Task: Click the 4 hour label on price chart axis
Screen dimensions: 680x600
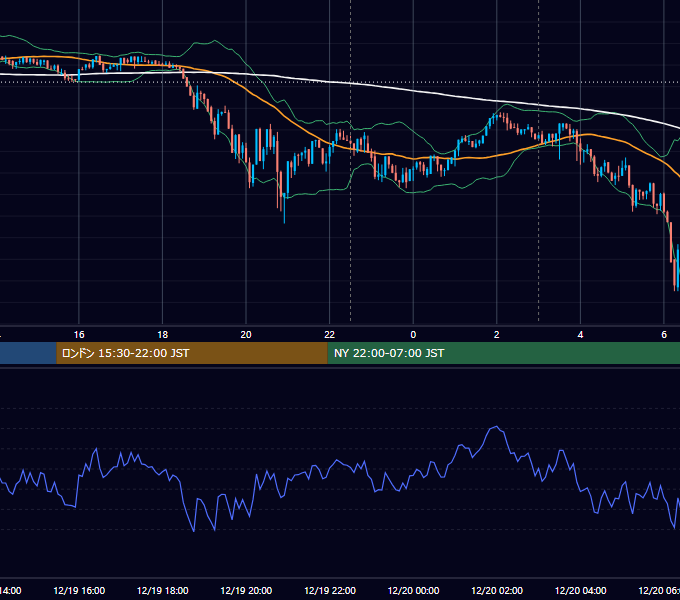Action: click(580, 335)
